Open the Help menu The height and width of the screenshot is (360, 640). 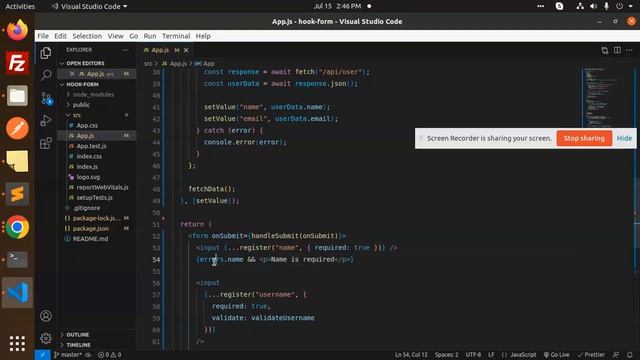(203, 36)
